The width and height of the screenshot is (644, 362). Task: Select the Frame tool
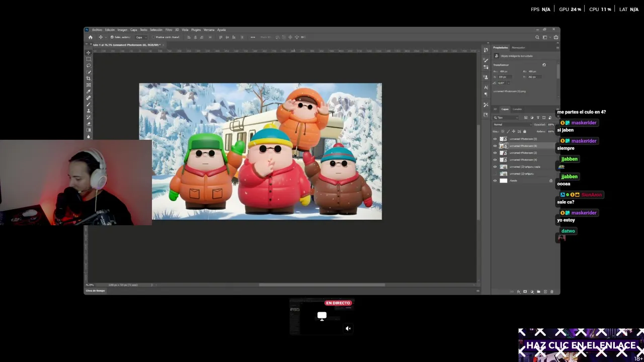pos(89,85)
